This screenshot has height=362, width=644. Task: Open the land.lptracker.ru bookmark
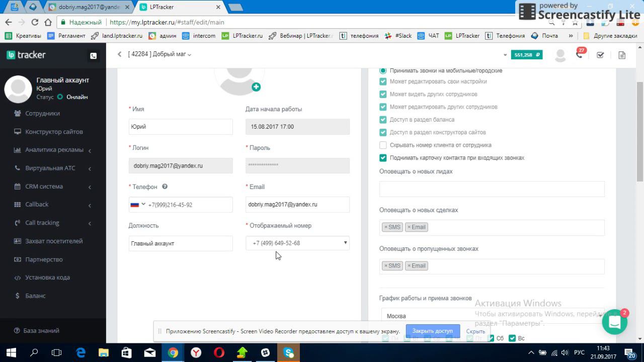pyautogui.click(x=117, y=36)
